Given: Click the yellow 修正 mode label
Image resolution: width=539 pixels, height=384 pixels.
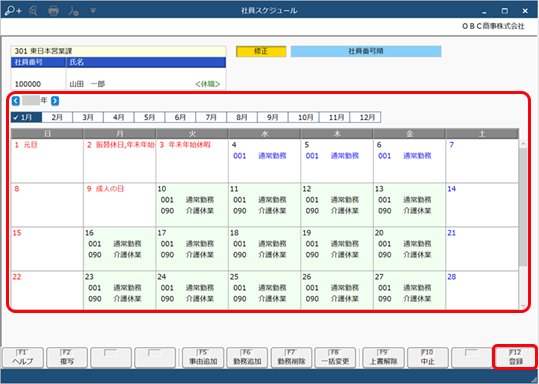Looking at the screenshot, I should pos(261,51).
